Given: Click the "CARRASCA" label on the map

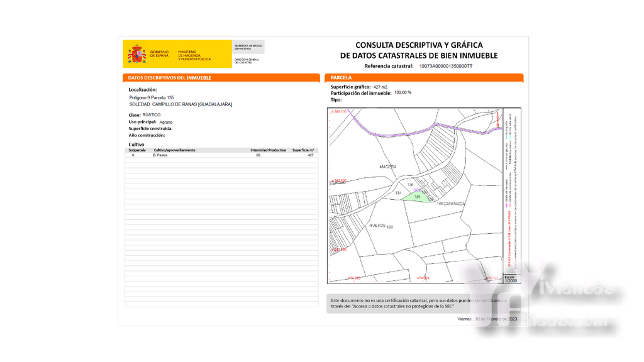Looking at the screenshot, I should pyautogui.click(x=454, y=204).
